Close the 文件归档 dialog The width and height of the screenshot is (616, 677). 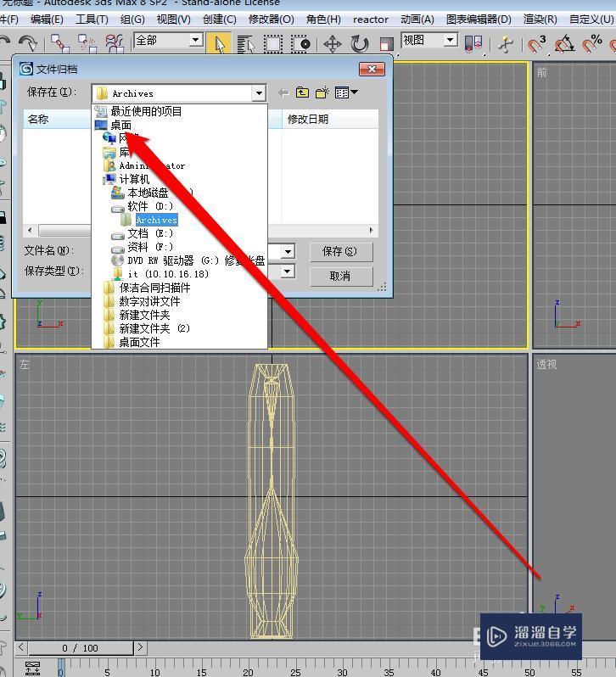pos(372,69)
